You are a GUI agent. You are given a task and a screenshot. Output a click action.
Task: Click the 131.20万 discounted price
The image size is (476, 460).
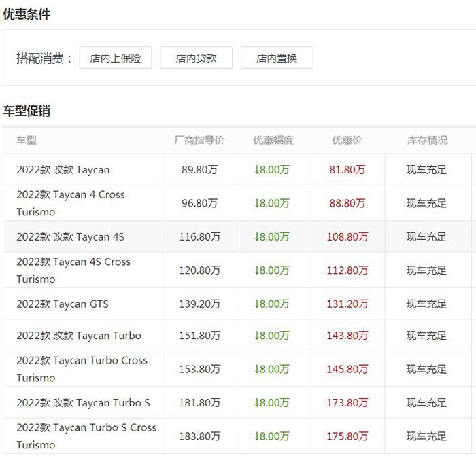347,304
